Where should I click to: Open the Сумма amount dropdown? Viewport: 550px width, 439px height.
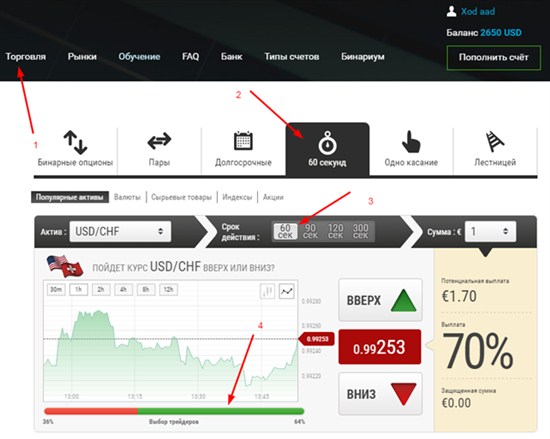pyautogui.click(x=490, y=231)
